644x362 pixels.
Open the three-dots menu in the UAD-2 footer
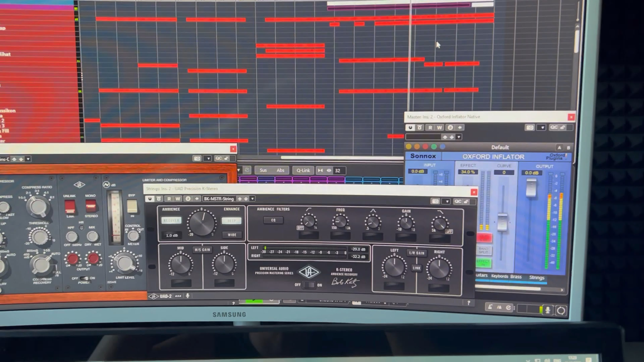(178, 296)
